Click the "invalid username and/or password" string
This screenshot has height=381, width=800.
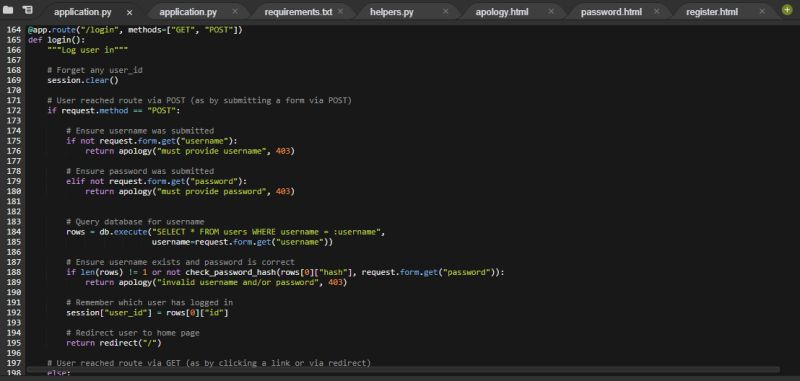tap(238, 283)
